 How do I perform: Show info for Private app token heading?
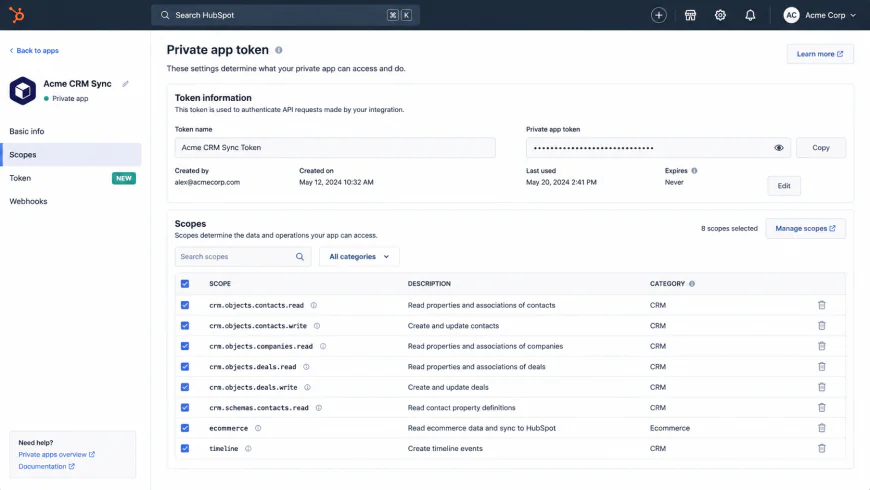coord(279,50)
